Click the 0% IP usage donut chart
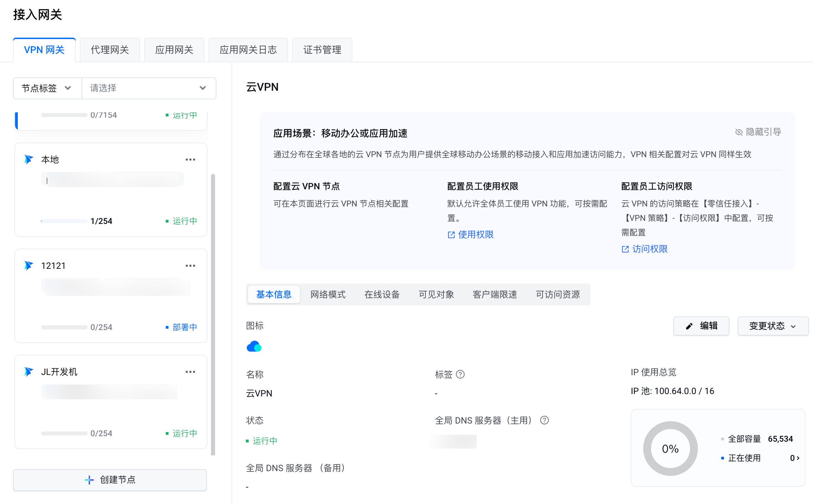Image resolution: width=813 pixels, height=504 pixels. point(671,449)
